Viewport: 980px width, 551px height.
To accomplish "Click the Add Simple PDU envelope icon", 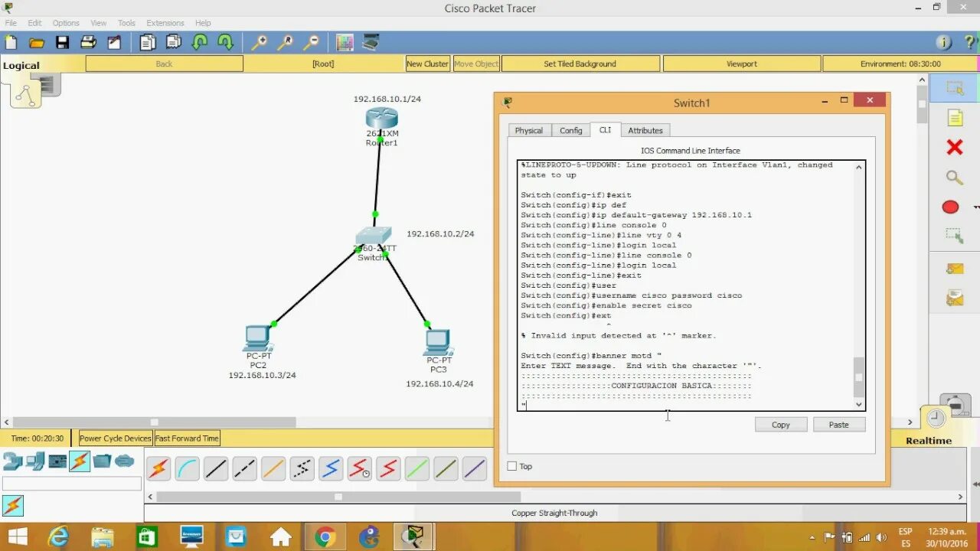I will click(x=955, y=269).
